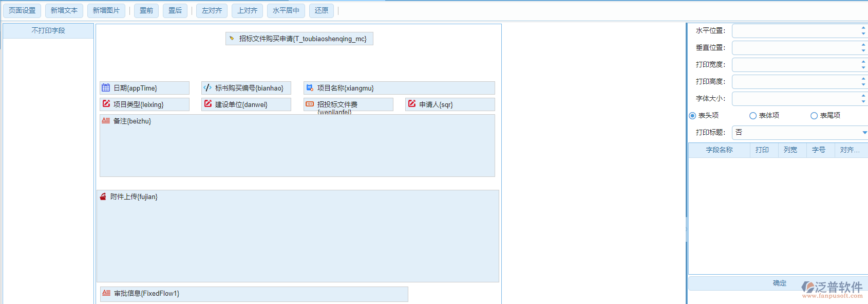The image size is (868, 304).
Task: Click the 字段名称 column header
Action: 719,150
